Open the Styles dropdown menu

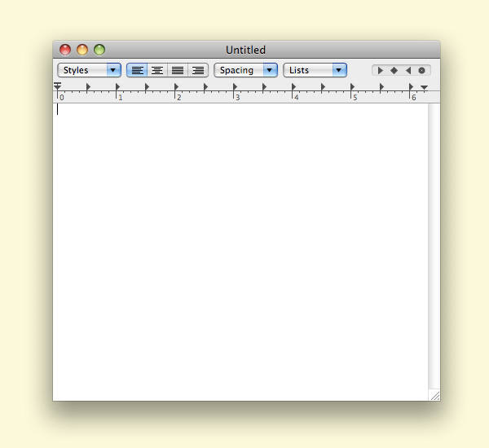89,70
